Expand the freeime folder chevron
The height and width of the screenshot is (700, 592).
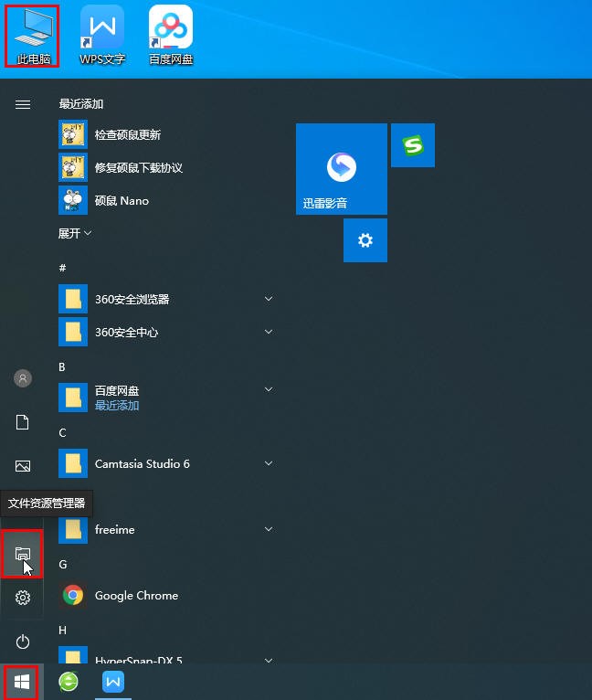[269, 529]
